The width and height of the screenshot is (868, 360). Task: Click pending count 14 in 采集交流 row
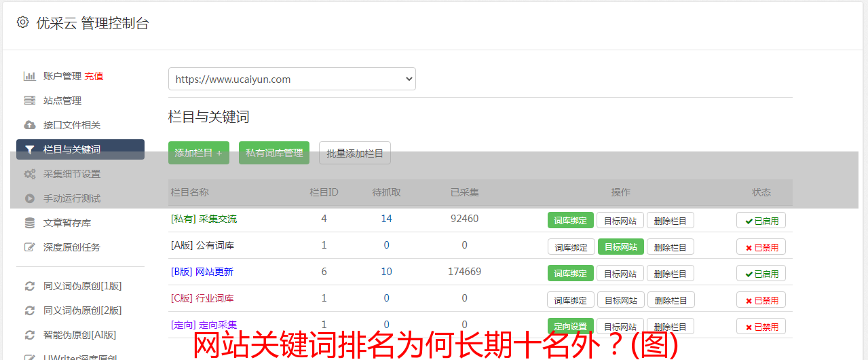point(387,219)
